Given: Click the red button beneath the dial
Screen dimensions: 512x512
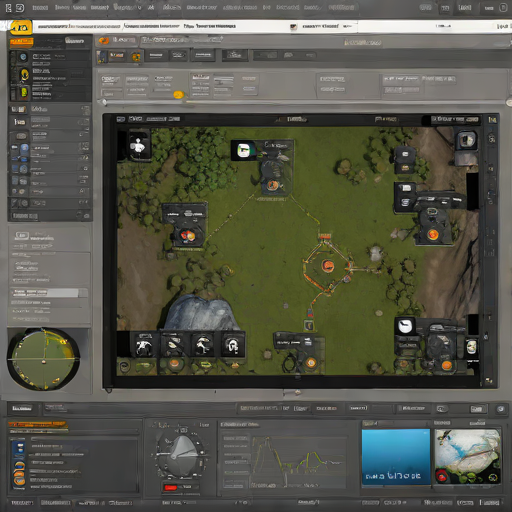Looking at the screenshot, I should 171,488.
